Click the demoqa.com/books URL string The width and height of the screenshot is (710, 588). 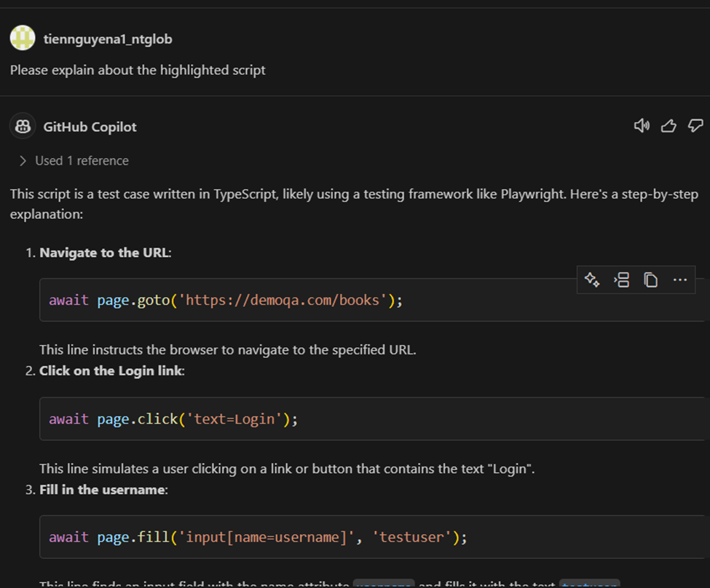click(x=284, y=300)
